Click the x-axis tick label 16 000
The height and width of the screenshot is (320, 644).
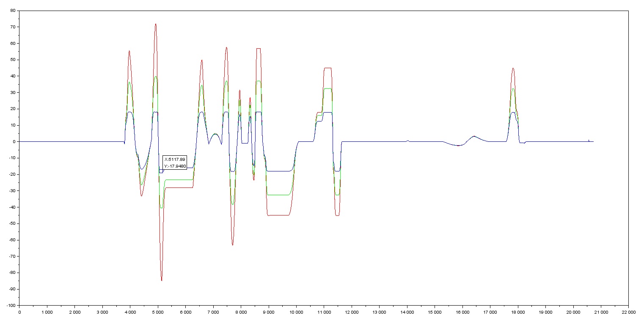pos(462,312)
